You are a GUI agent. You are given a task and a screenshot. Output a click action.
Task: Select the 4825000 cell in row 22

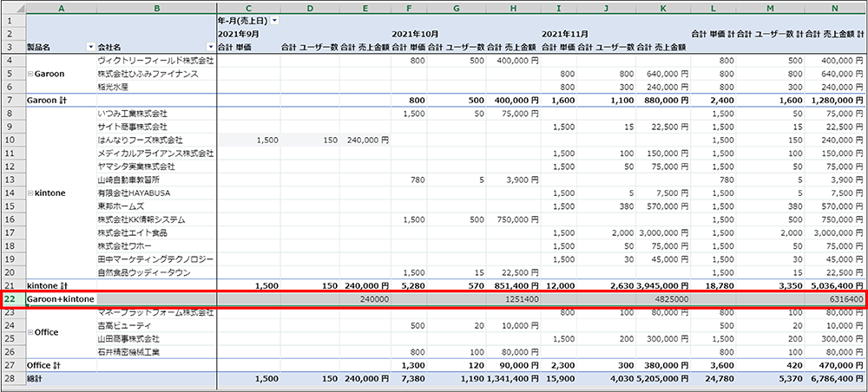(662, 299)
